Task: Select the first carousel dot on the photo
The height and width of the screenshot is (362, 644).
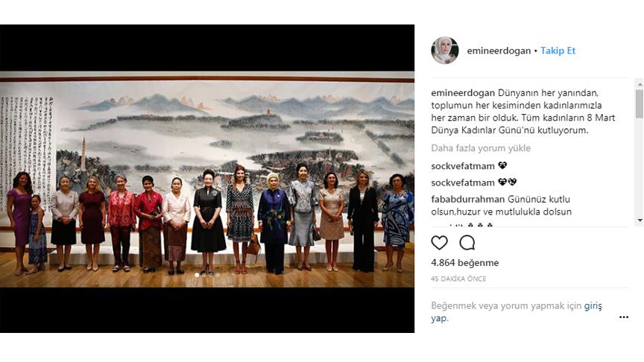Action: pyautogui.click(x=197, y=275)
